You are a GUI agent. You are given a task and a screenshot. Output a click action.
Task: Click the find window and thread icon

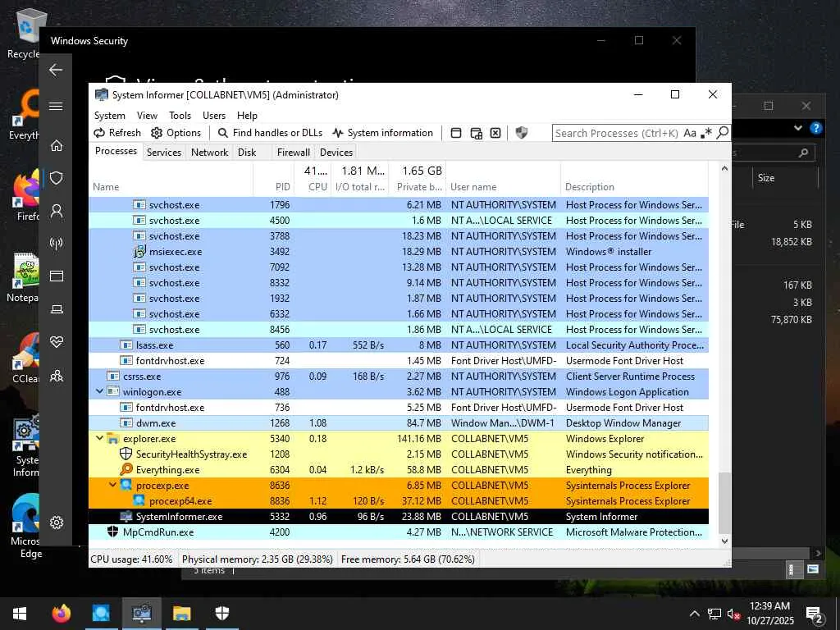476,133
